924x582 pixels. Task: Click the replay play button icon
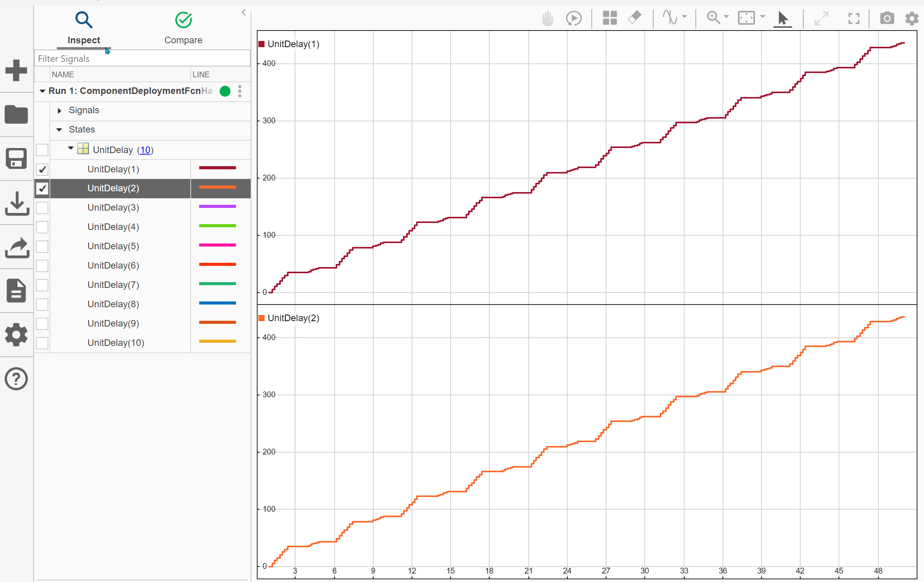click(x=574, y=18)
